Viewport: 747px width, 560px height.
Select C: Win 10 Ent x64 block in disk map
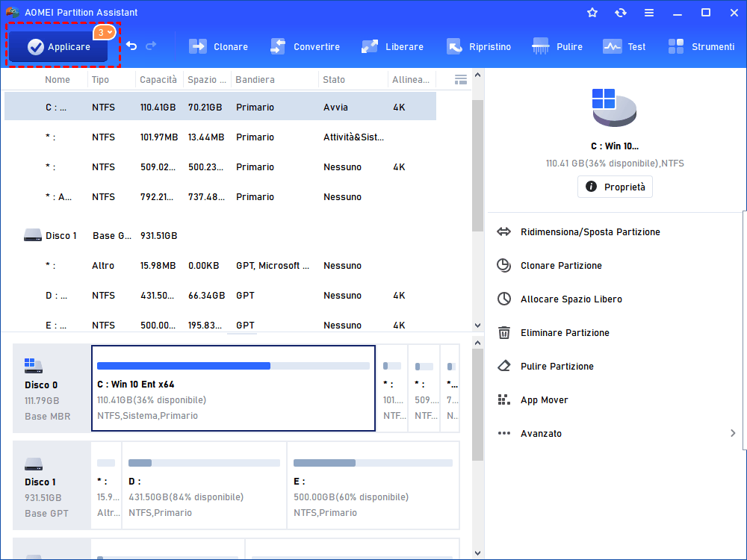tap(233, 388)
